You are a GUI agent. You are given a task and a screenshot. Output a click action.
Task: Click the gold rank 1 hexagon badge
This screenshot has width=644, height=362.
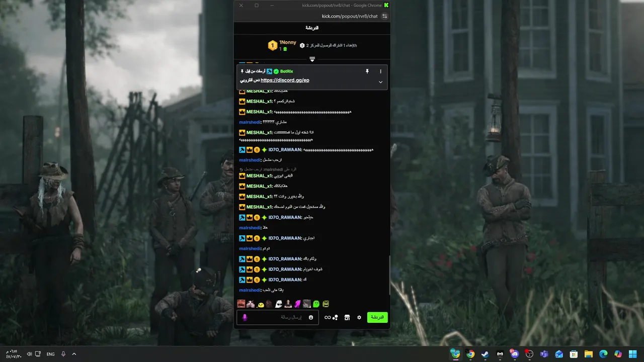coord(272,45)
